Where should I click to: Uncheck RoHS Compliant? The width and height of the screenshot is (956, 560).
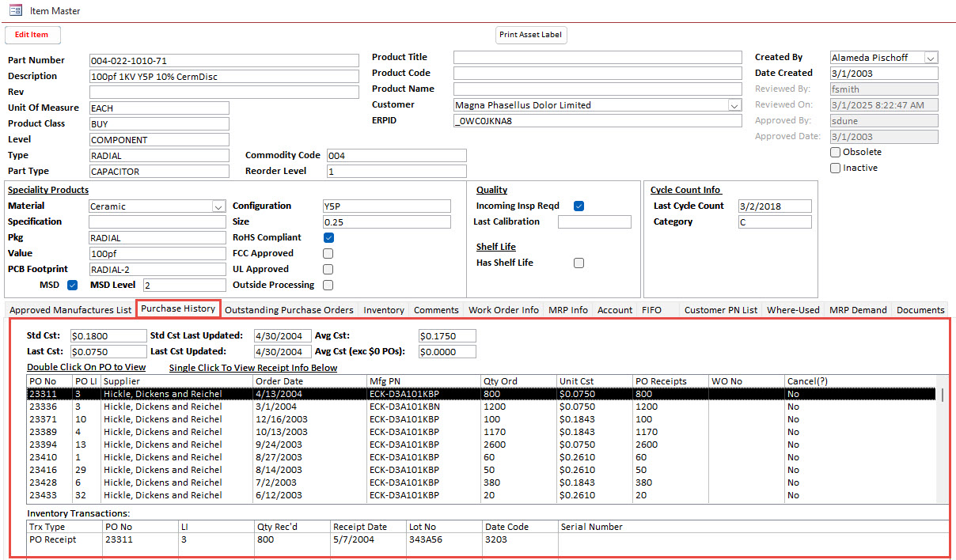[x=328, y=237]
